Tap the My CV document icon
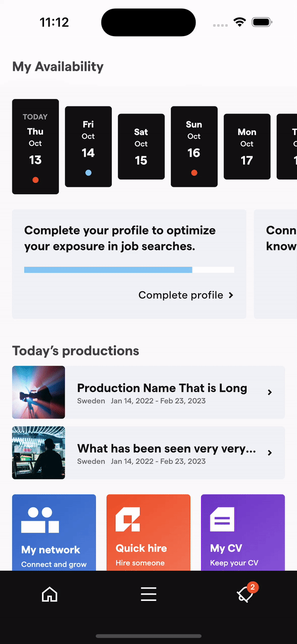The height and width of the screenshot is (644, 297). coord(222,519)
